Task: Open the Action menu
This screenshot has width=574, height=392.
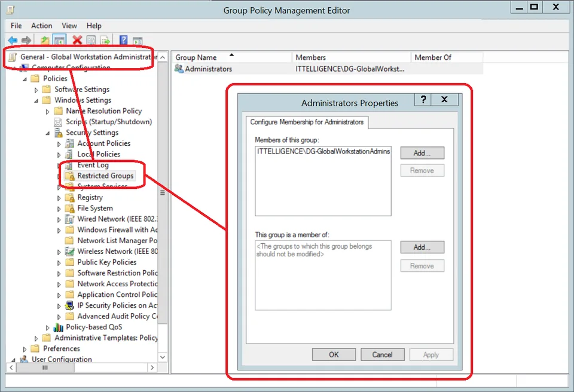Action: coord(42,26)
